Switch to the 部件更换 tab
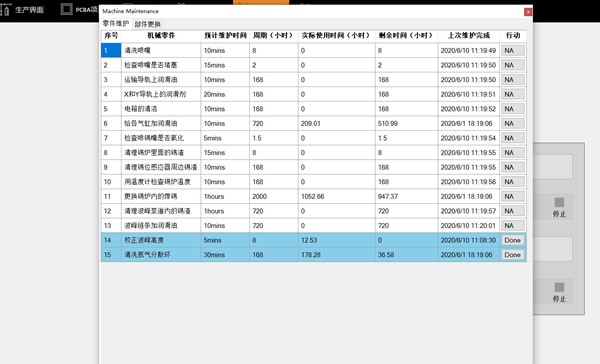The image size is (600, 364). point(147,24)
